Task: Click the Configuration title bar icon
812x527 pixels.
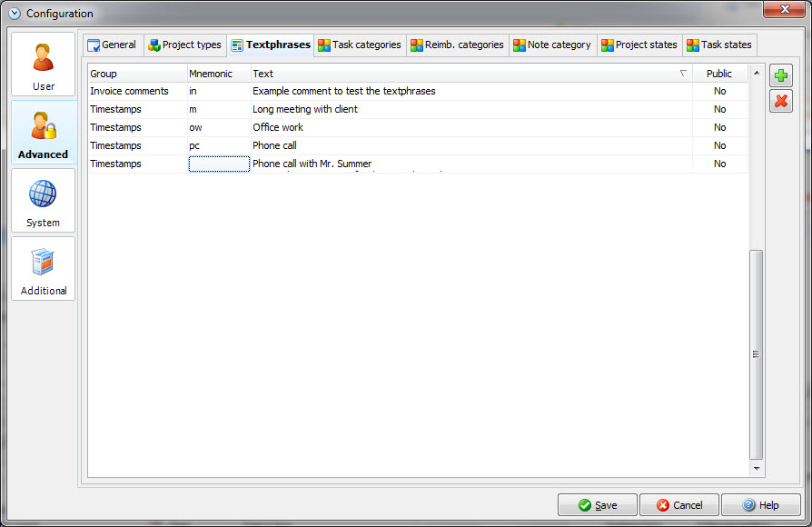Action: pyautogui.click(x=13, y=13)
